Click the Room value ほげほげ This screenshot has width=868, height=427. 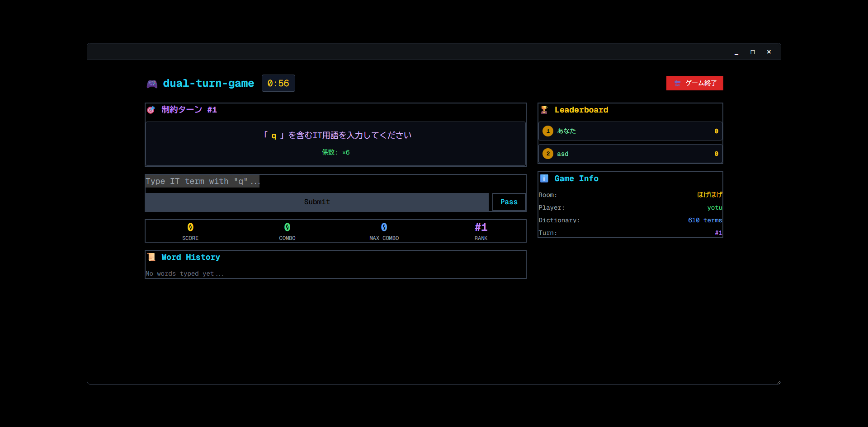coord(709,195)
